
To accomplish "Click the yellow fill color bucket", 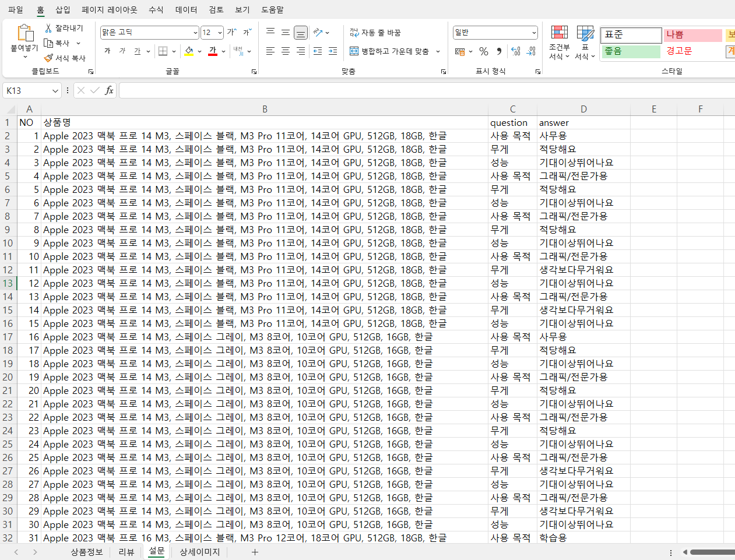I will pos(189,51).
